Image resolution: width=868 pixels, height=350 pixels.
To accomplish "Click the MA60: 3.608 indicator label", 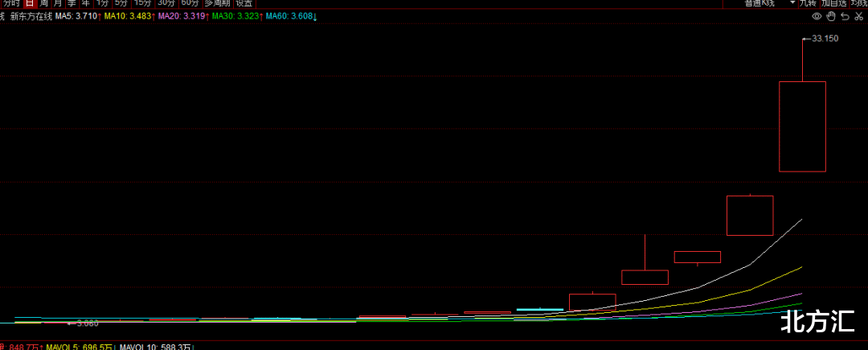I will point(291,17).
